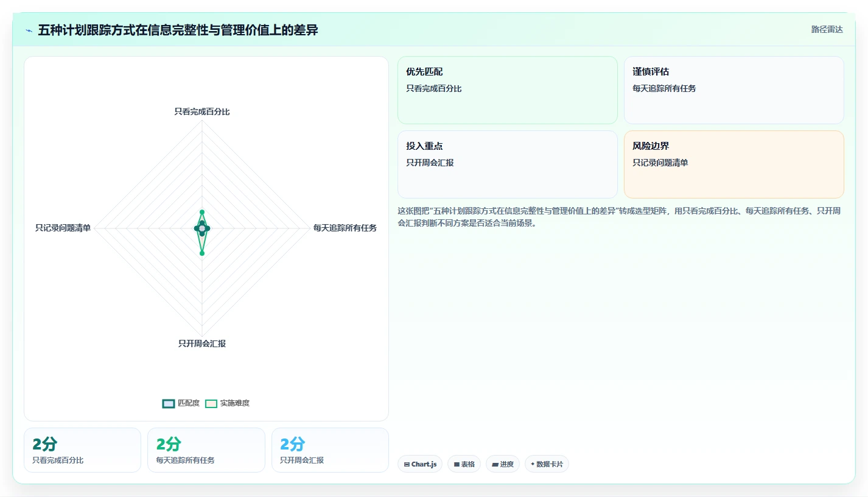Screen dimensions: 868x497
Task: Click the radar axis label 只记录问题清单
Action: pos(63,228)
